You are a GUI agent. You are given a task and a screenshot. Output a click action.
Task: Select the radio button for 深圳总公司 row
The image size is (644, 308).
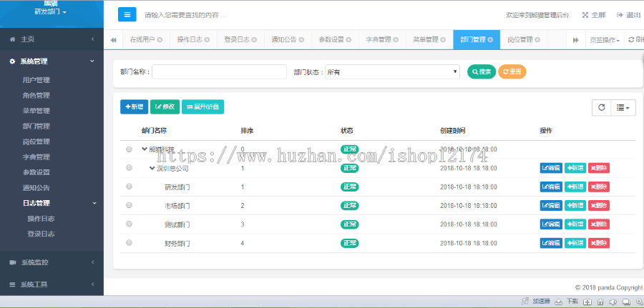tap(129, 168)
